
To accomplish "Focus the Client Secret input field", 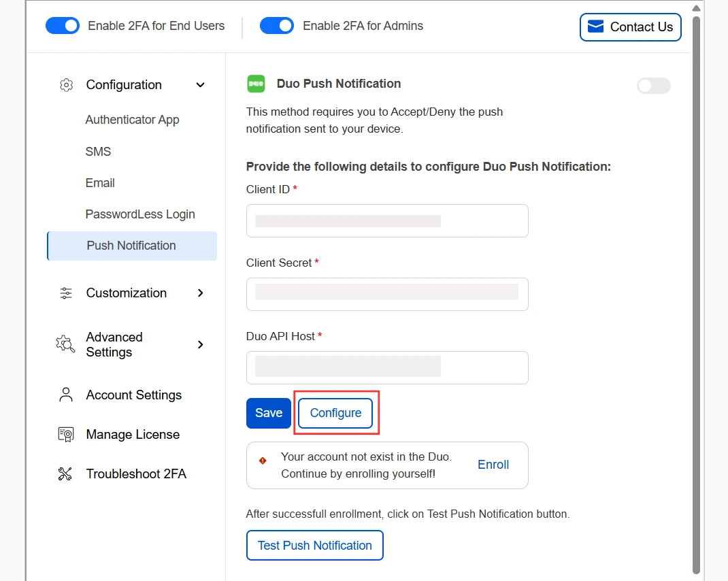I will point(387,294).
